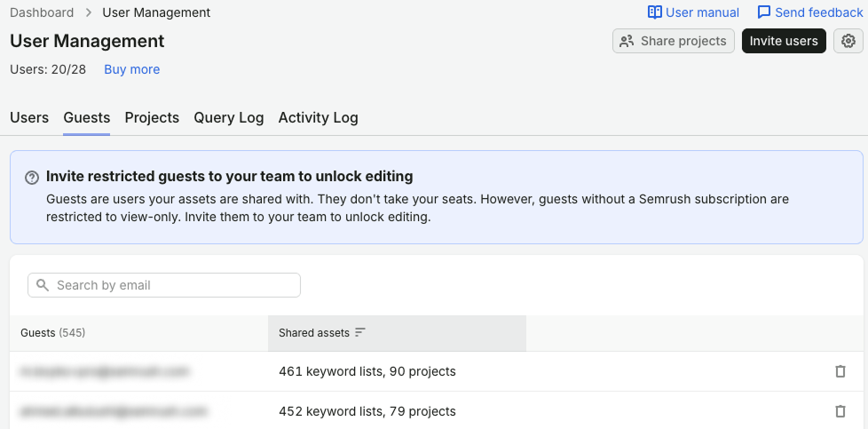Follow the Buy more link
Viewport: 868px width, 429px height.
coord(131,69)
